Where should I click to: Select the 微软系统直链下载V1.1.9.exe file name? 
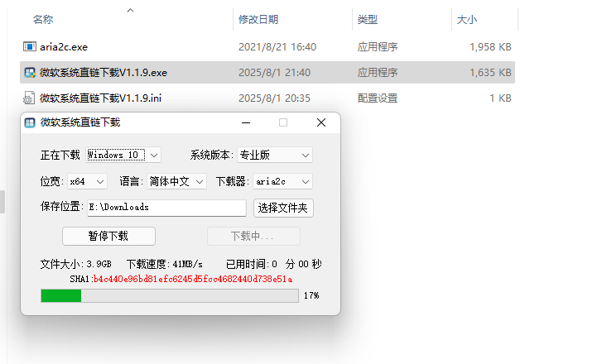pos(104,72)
